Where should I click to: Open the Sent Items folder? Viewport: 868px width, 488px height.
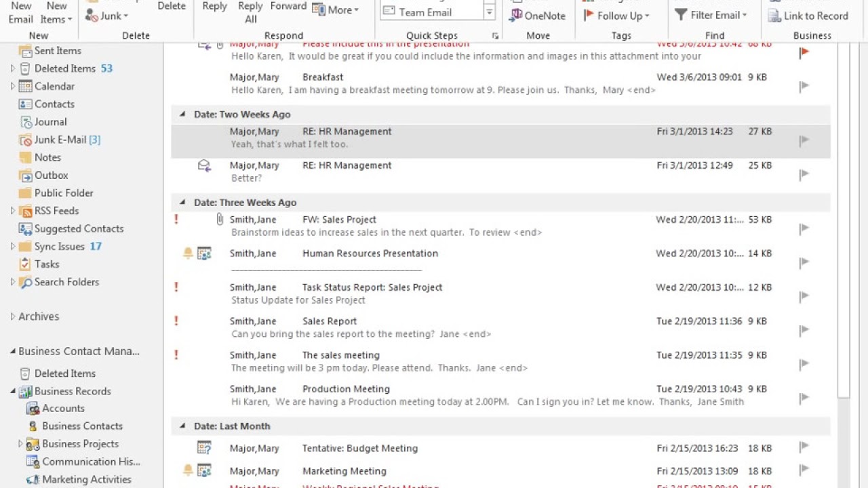click(x=50, y=51)
